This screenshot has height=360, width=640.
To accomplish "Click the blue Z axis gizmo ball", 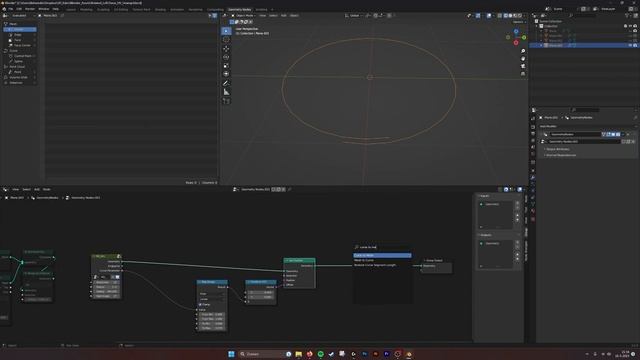I will point(516,31).
